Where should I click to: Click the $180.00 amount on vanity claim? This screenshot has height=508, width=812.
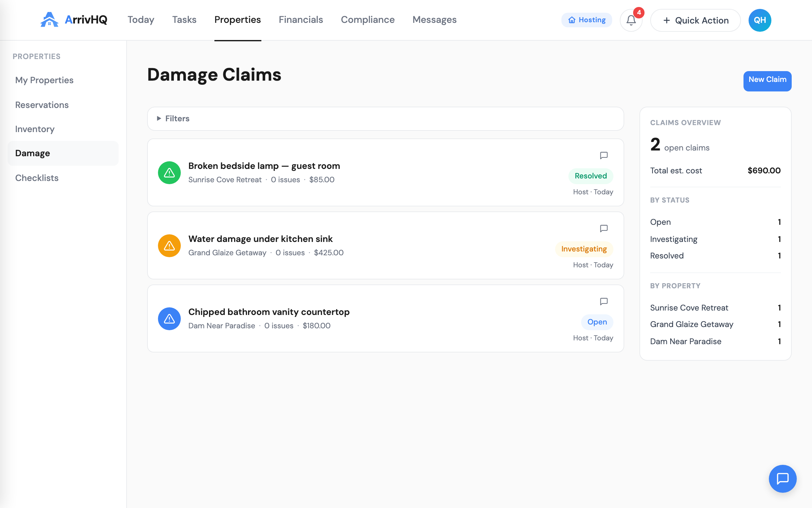pyautogui.click(x=317, y=325)
